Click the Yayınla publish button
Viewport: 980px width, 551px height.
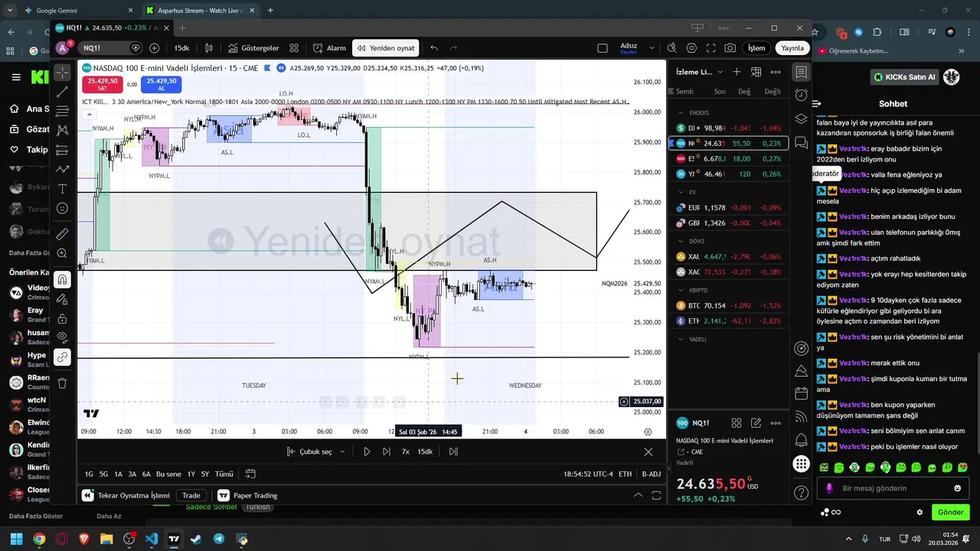pyautogui.click(x=792, y=47)
